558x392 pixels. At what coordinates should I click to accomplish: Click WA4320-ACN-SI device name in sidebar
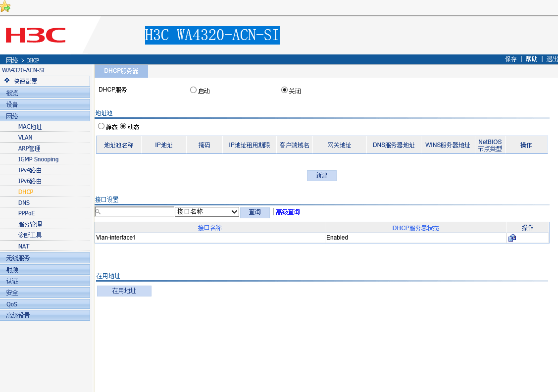23,70
